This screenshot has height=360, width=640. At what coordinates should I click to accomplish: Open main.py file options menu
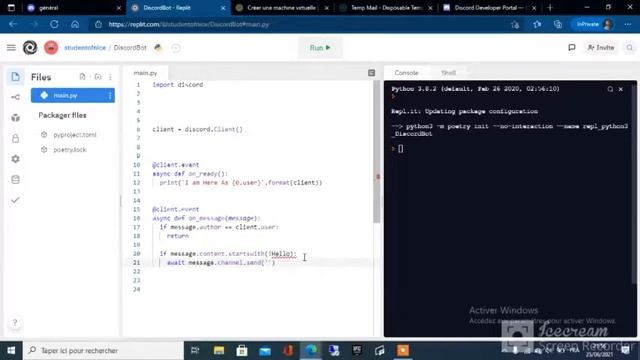pyautogui.click(x=110, y=96)
